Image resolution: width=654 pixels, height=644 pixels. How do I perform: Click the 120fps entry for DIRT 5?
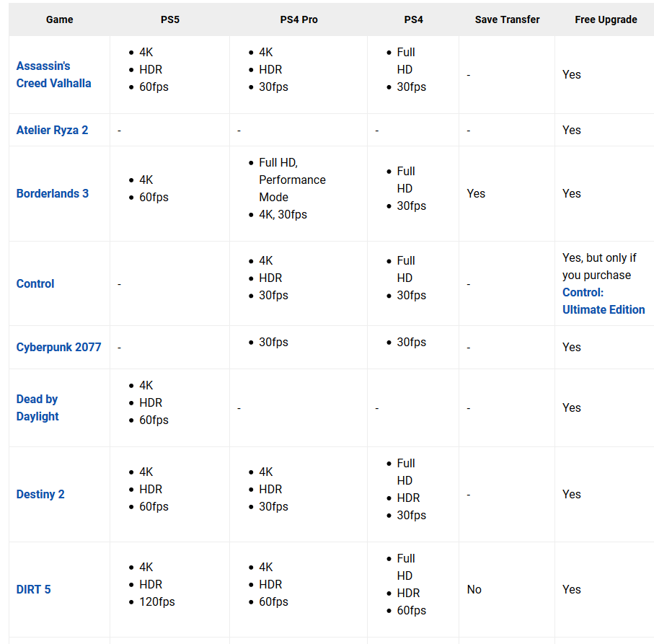[x=156, y=602]
